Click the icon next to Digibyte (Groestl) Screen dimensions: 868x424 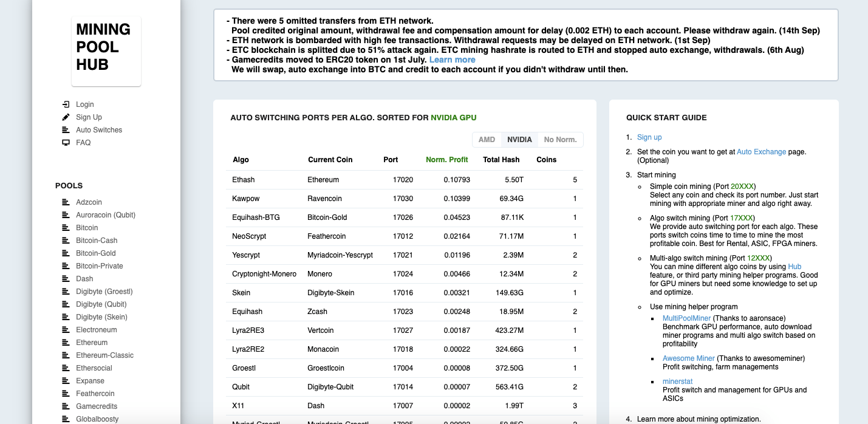coord(66,292)
